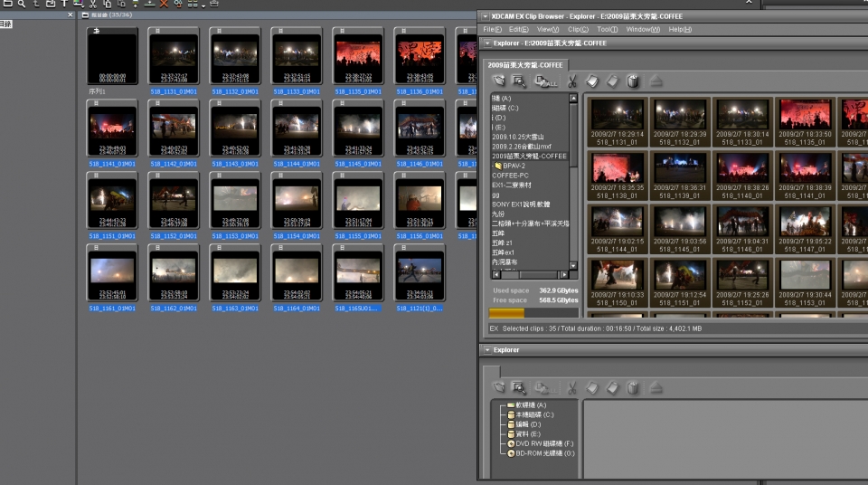Click the scissors cut icon in the COFFEE explorer toolbar
The width and height of the screenshot is (868, 485).
tap(572, 81)
